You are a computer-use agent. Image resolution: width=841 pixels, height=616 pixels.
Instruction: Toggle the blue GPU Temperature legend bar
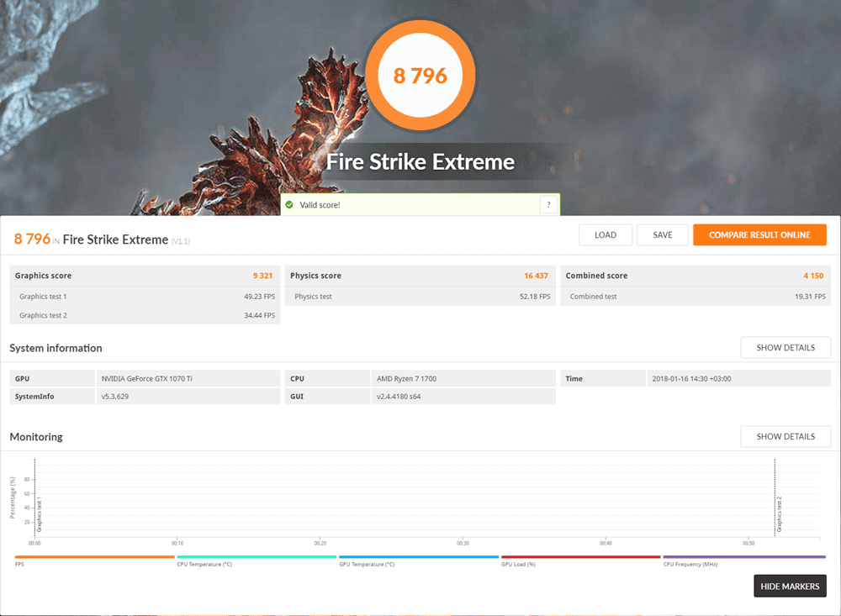coord(419,557)
